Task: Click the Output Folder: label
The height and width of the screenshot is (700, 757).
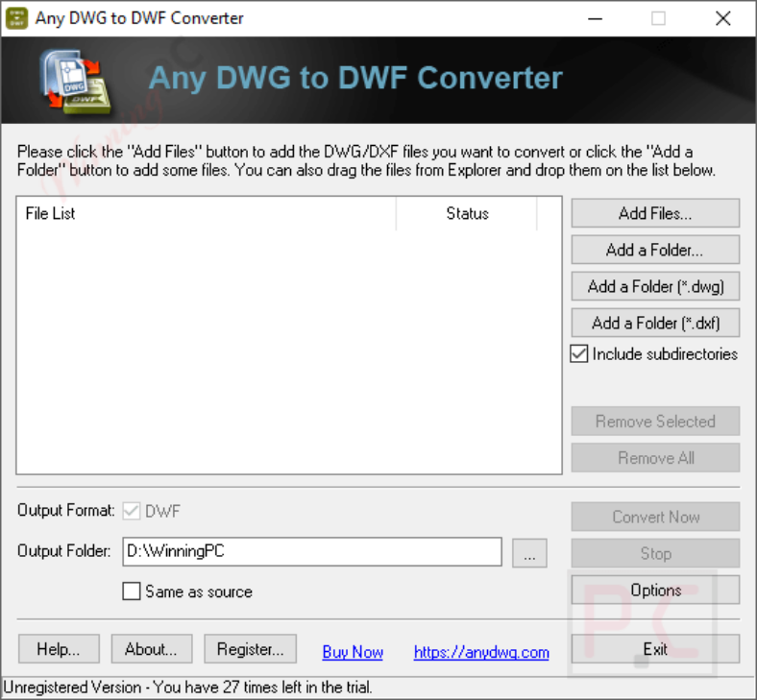Action: coord(64,551)
